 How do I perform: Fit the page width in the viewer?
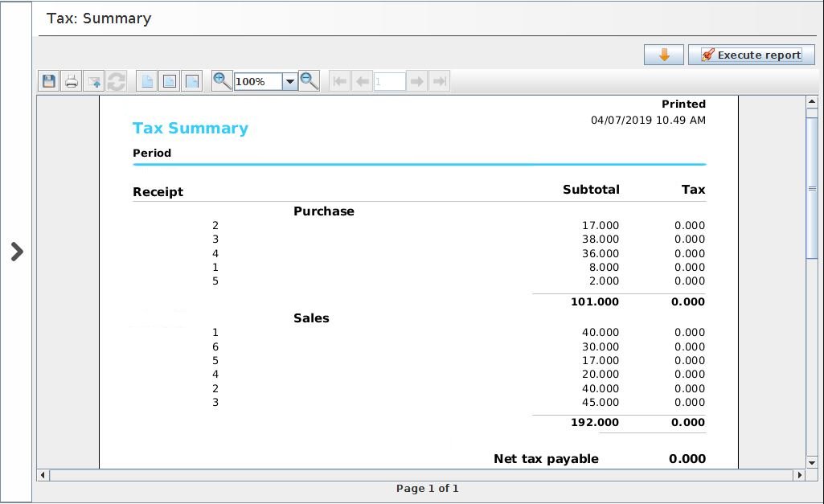(x=191, y=80)
